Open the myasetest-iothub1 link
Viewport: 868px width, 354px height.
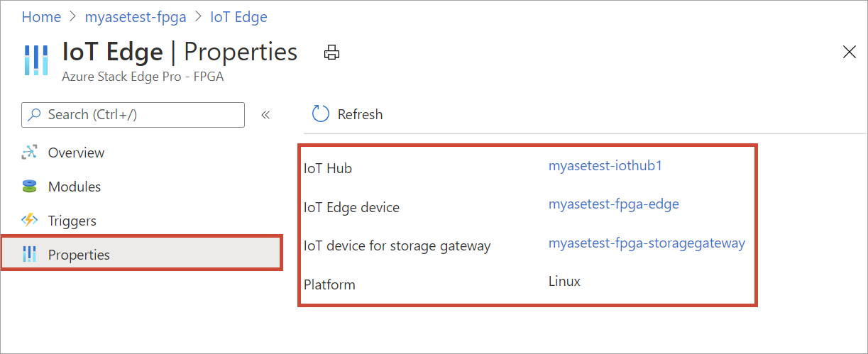click(x=605, y=165)
